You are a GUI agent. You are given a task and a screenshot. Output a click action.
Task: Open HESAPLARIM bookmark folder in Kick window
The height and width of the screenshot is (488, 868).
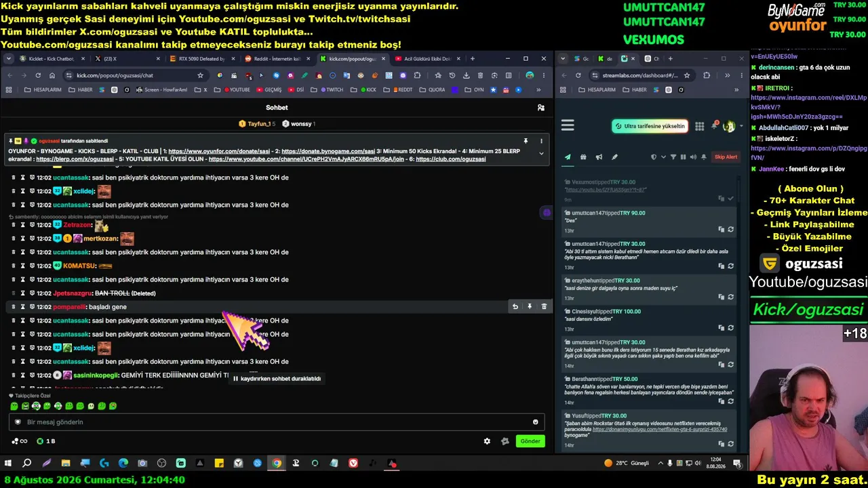coord(43,89)
